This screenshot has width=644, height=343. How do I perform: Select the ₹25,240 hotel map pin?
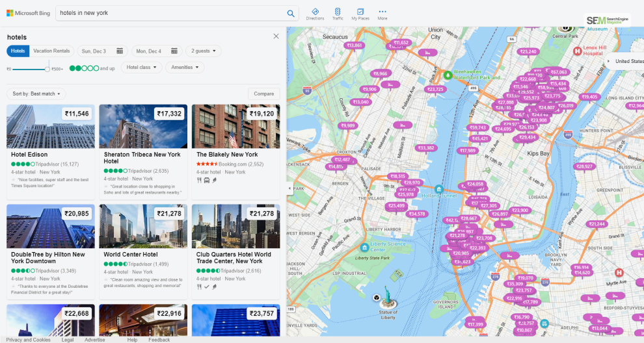[x=528, y=52]
